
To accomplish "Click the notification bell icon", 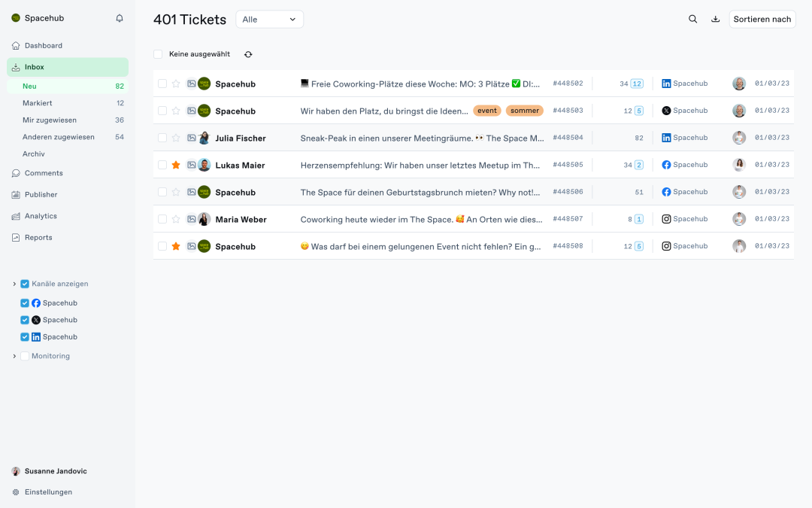I will 119,18.
